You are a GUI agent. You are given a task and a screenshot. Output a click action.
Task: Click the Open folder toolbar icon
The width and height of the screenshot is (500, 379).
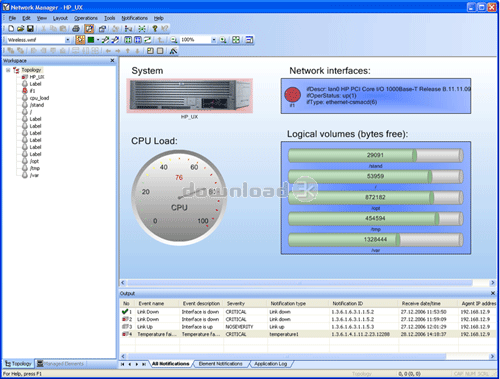point(20,29)
